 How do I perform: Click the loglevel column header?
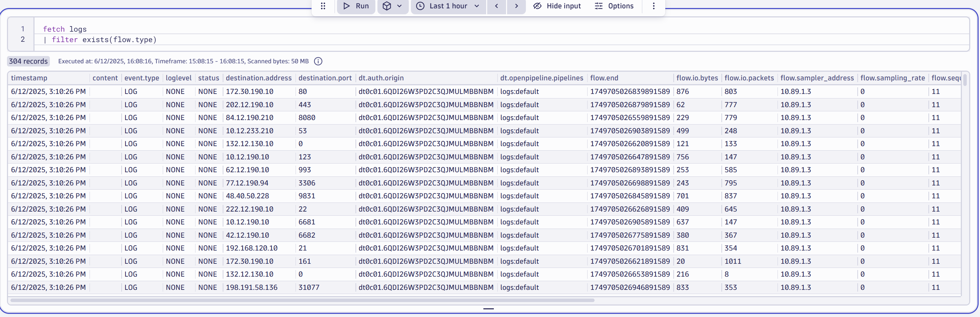[x=179, y=78]
